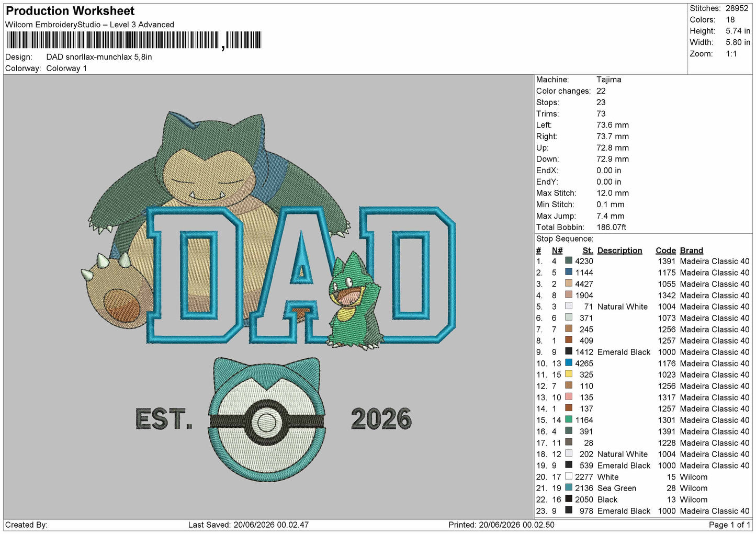Click the "Code" column header
The height and width of the screenshot is (534, 756).
pyautogui.click(x=665, y=251)
